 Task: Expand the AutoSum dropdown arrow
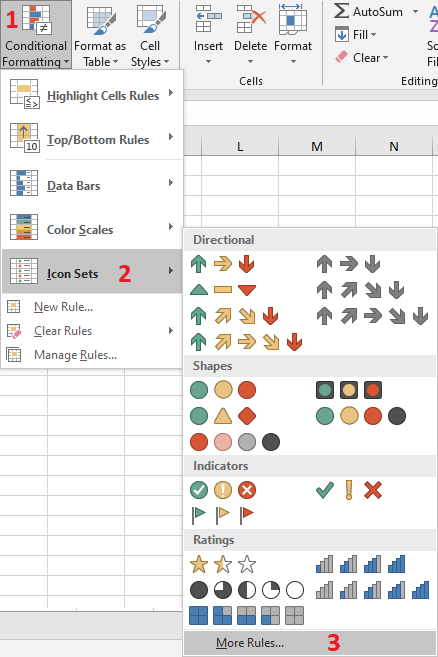tap(415, 12)
